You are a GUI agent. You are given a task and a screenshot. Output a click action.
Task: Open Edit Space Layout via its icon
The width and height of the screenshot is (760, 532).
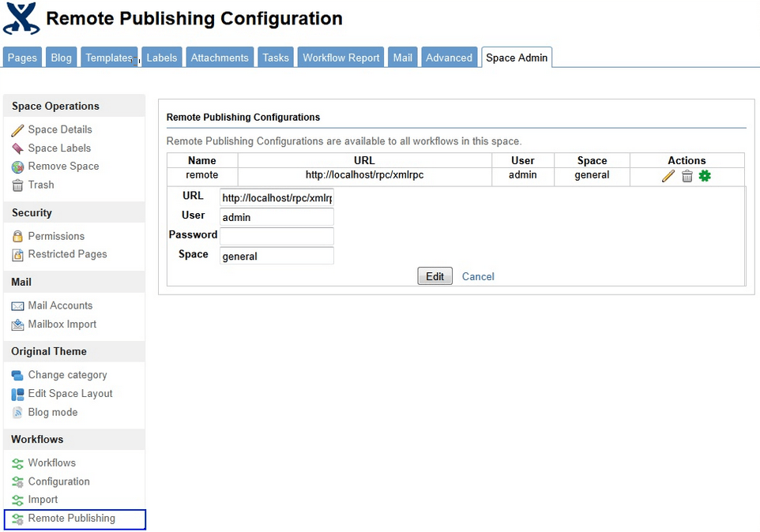coord(17,393)
